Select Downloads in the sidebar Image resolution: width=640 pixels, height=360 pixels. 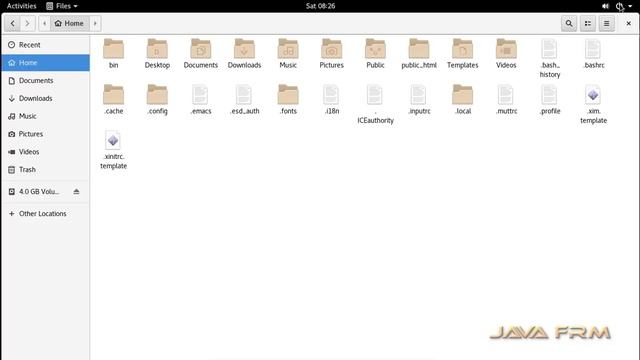pyautogui.click(x=45, y=98)
